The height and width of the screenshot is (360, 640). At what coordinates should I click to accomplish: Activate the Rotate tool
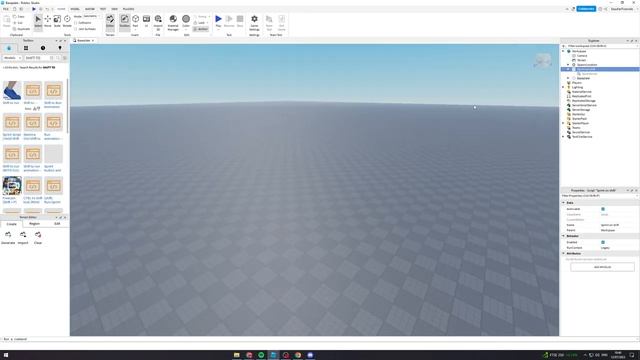point(67,21)
